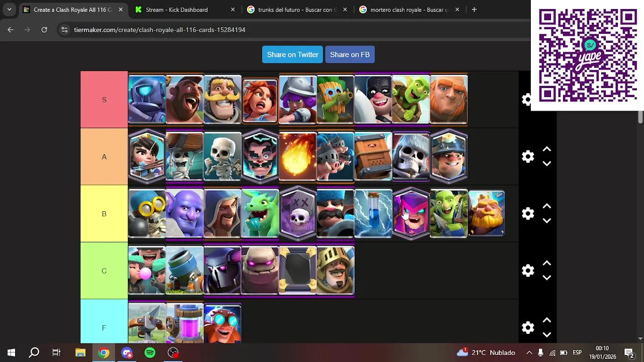Select the Mirror card in C tier

(x=298, y=270)
